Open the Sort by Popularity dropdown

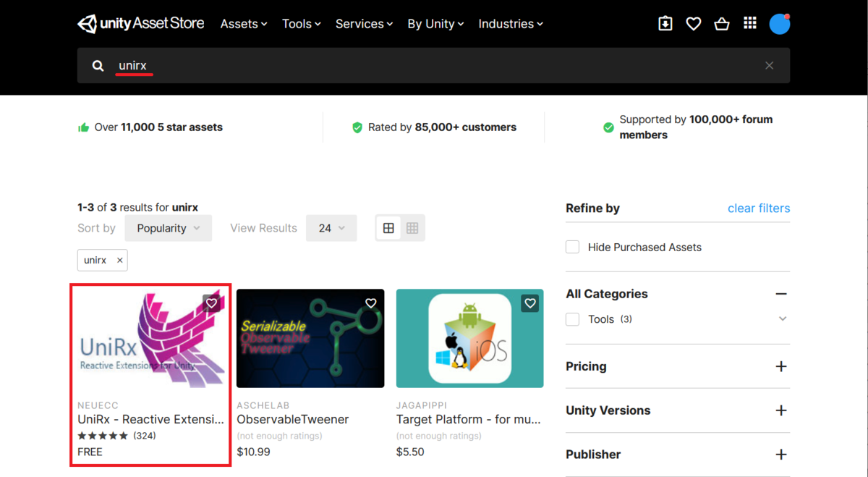click(169, 228)
